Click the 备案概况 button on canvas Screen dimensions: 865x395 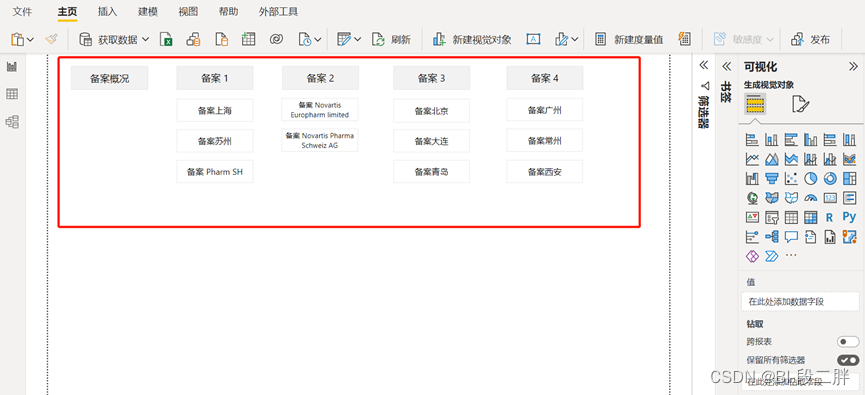click(x=110, y=78)
